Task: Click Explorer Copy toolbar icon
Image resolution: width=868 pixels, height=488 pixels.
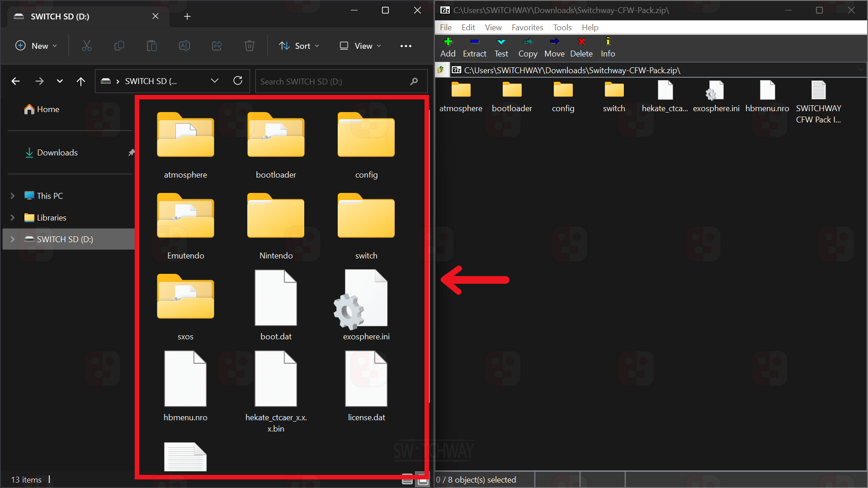Action: [119, 46]
